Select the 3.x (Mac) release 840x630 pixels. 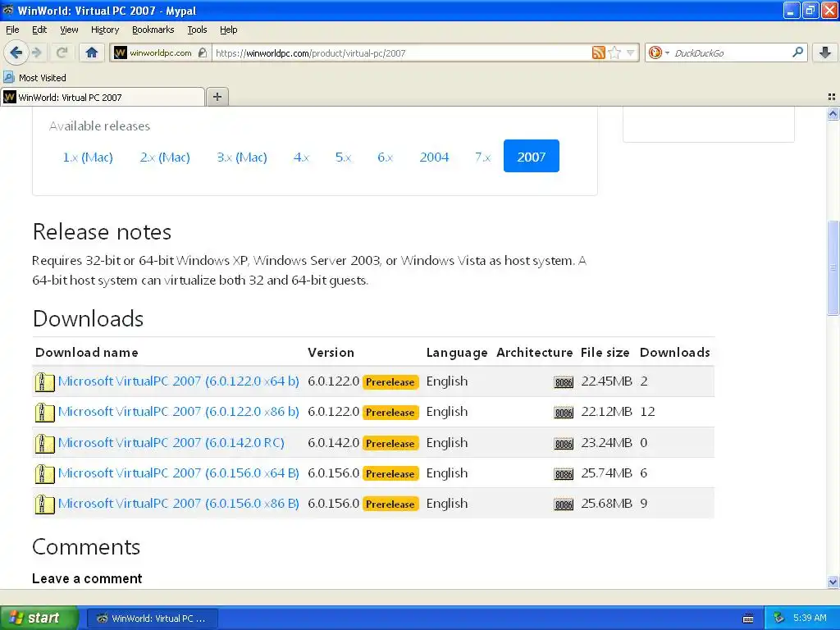point(242,157)
